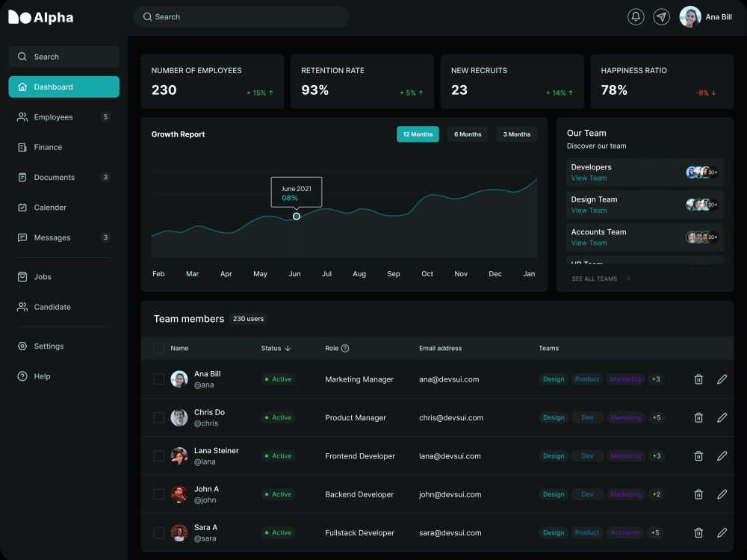Click the 230 users badge
747x560 pixels.
click(x=248, y=319)
